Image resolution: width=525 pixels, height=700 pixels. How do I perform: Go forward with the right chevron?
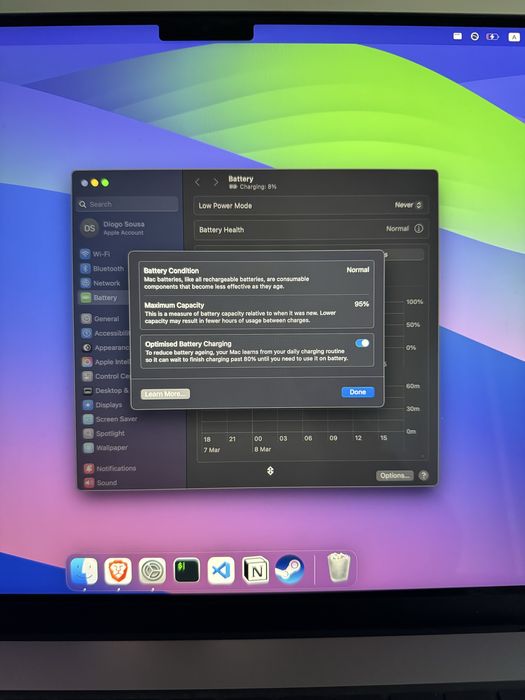[216, 182]
